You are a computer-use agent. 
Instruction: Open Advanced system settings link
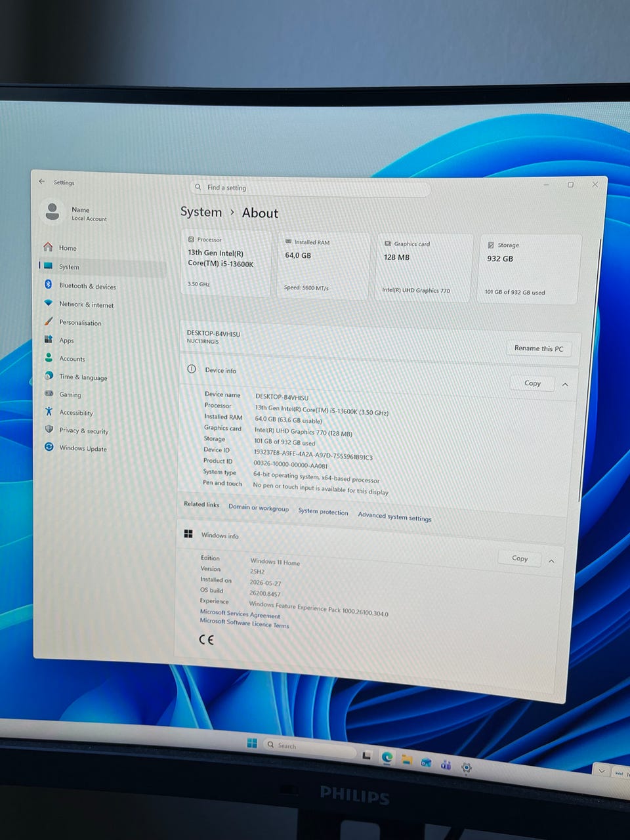coord(394,516)
